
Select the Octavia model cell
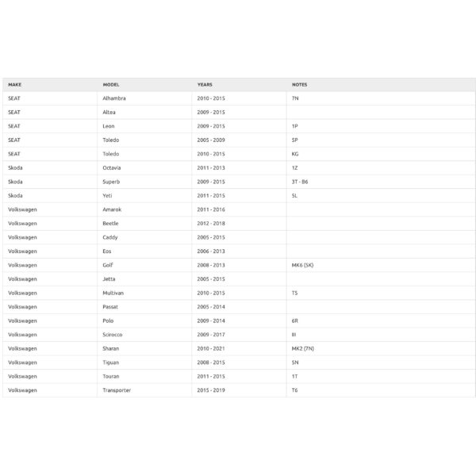(113, 167)
